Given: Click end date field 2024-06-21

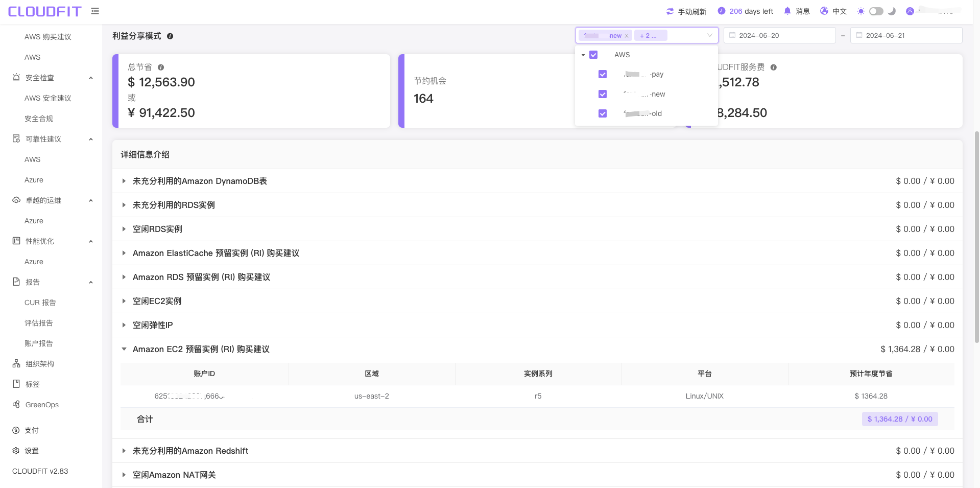Looking at the screenshot, I should pos(906,35).
